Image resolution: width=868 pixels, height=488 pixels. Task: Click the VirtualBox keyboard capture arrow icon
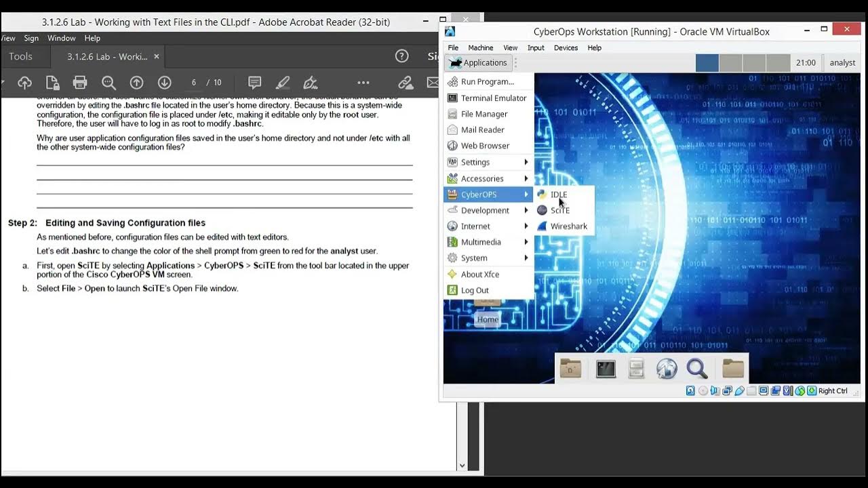tap(812, 391)
